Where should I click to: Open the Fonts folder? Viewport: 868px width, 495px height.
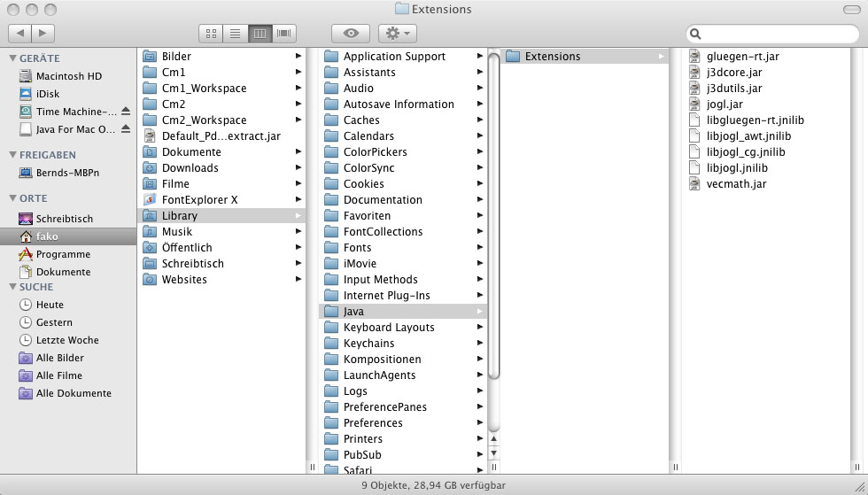point(403,248)
